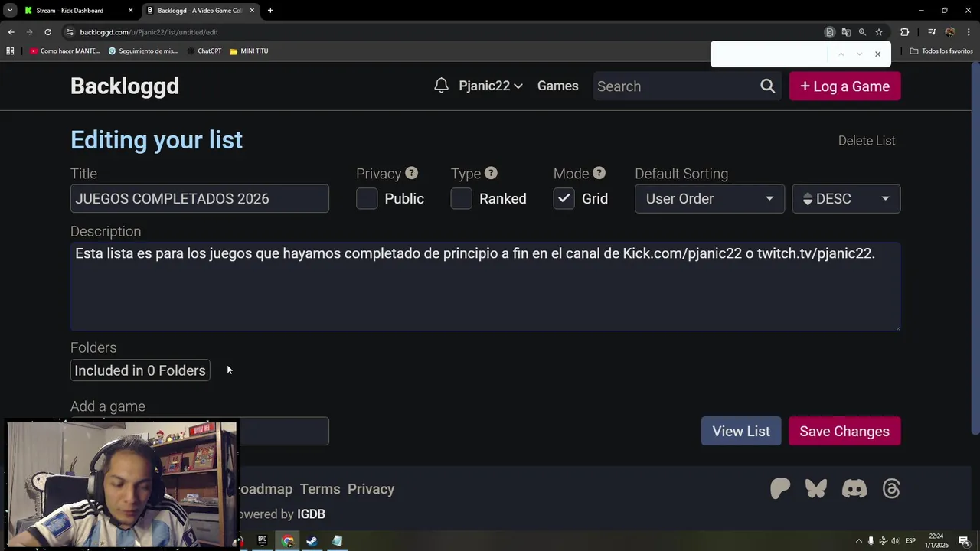Open the media control playlist icon
Image resolution: width=980 pixels, height=551 pixels.
[932, 32]
